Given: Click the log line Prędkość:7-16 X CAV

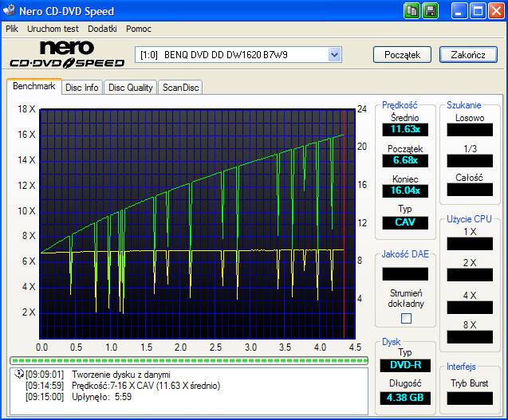Looking at the screenshot, I should tap(146, 386).
